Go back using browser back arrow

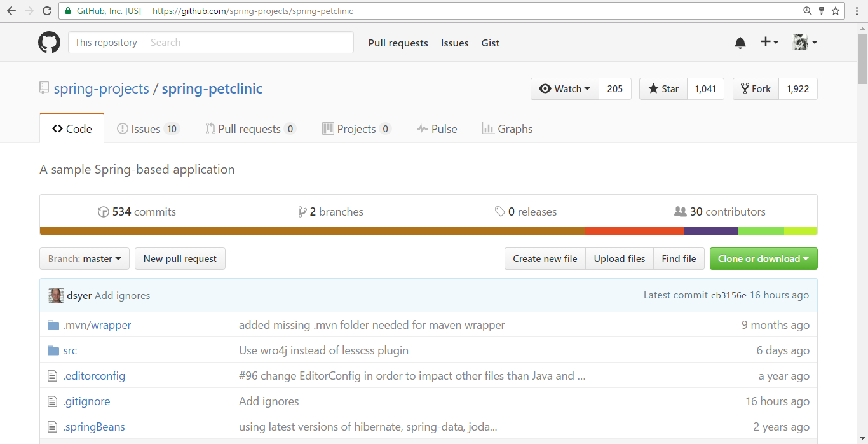point(11,11)
